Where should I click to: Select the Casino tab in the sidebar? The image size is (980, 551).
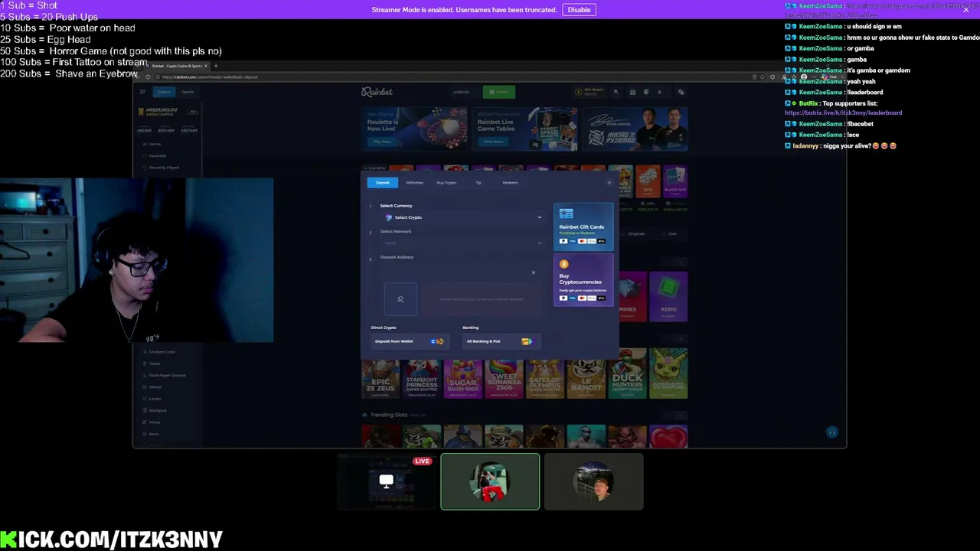tap(164, 92)
